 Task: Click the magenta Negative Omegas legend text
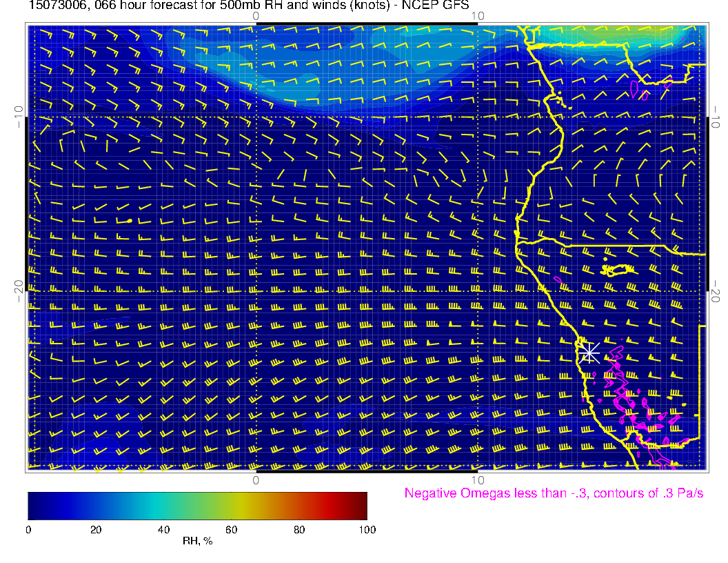pos(554,493)
